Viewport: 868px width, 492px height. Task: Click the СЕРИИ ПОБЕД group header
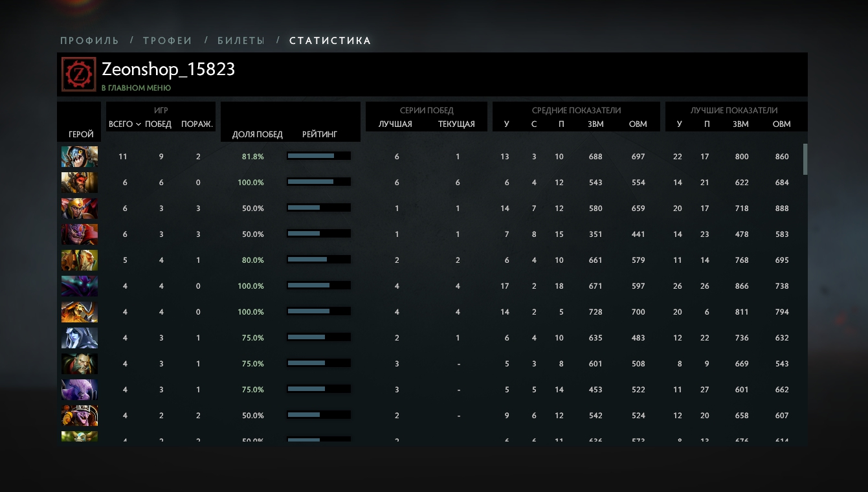coord(427,111)
